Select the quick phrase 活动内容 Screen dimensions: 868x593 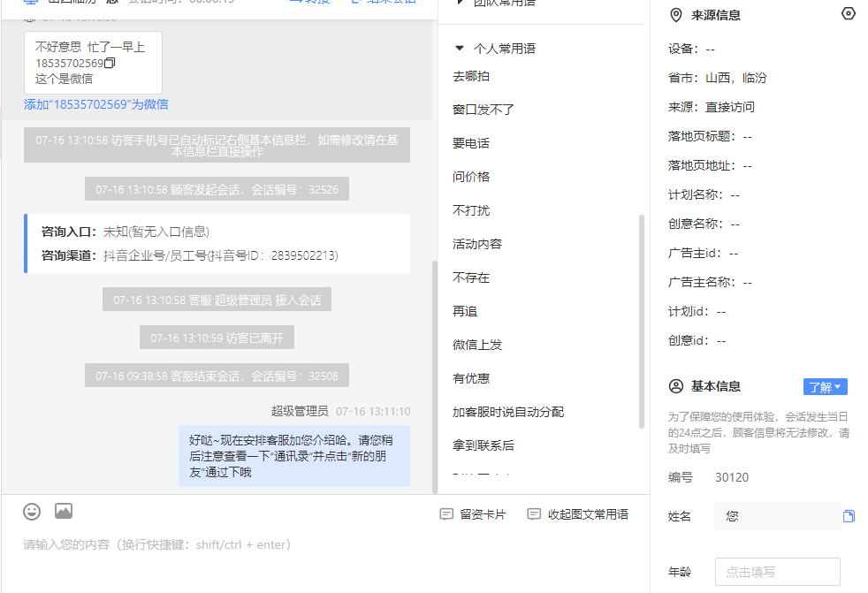coord(477,244)
